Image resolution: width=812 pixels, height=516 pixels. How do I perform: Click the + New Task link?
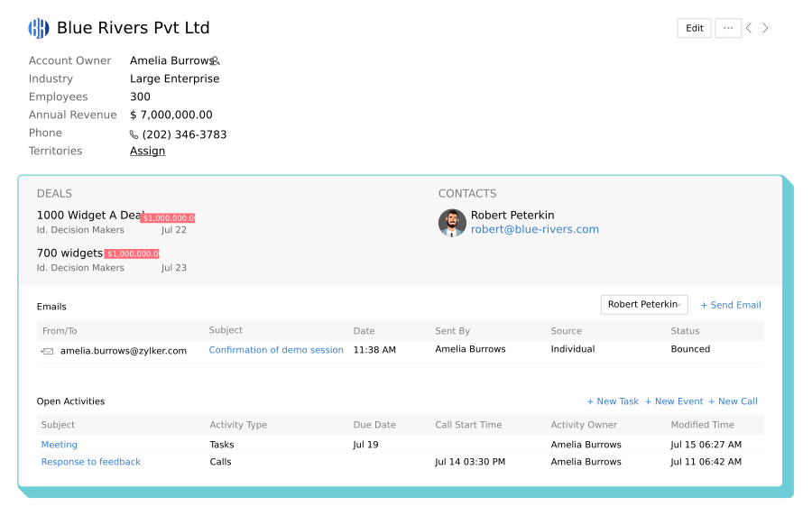click(x=613, y=401)
